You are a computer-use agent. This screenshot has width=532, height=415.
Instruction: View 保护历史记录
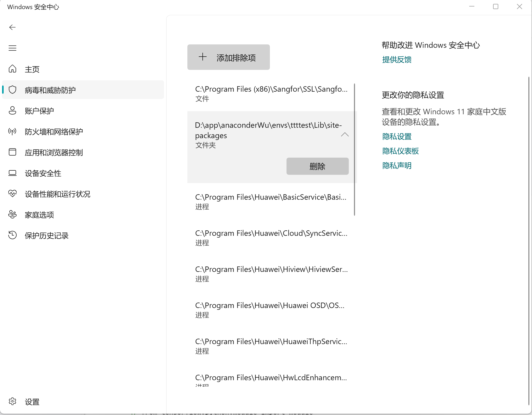(46, 236)
